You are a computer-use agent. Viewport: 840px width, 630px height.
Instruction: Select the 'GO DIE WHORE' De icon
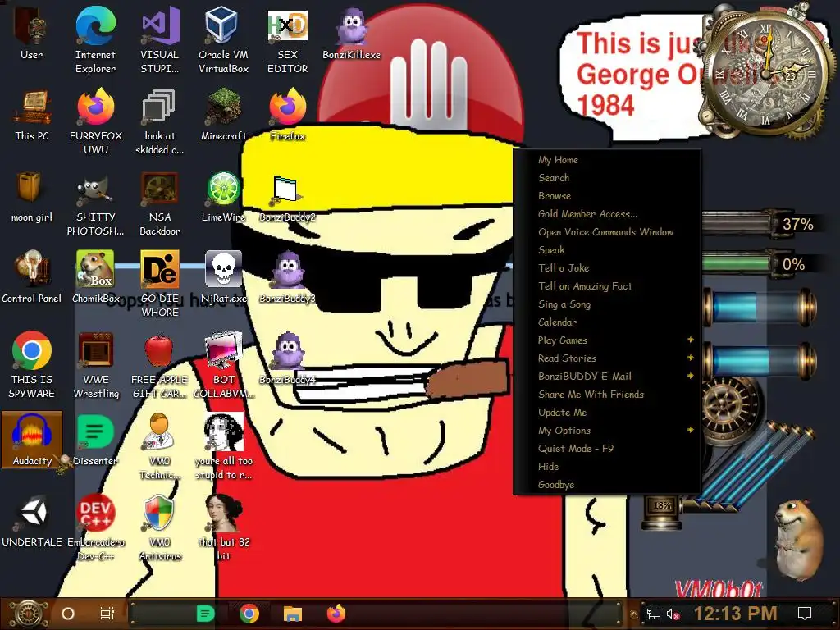click(160, 284)
